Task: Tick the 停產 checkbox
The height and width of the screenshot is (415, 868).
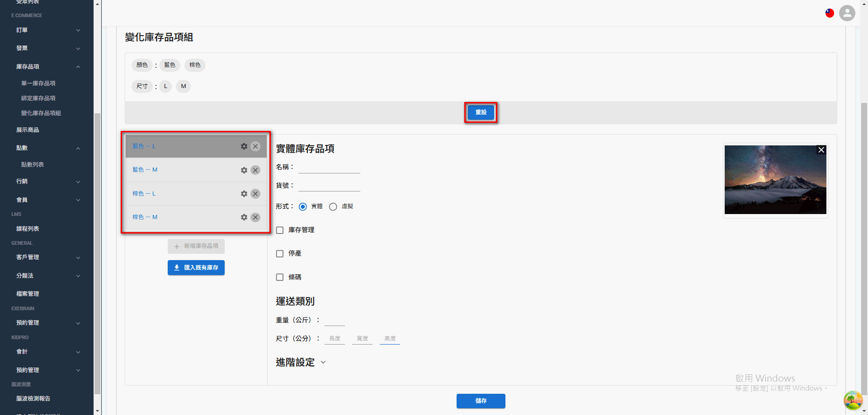Action: 280,254
